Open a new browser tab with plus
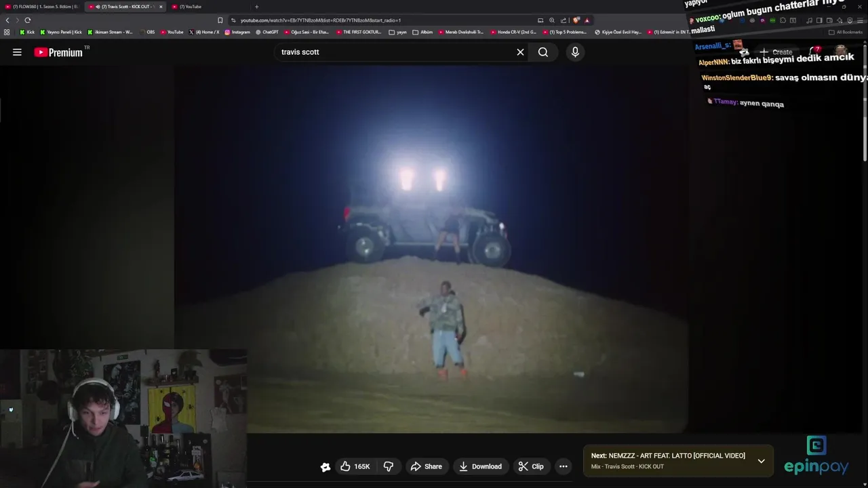 click(256, 7)
